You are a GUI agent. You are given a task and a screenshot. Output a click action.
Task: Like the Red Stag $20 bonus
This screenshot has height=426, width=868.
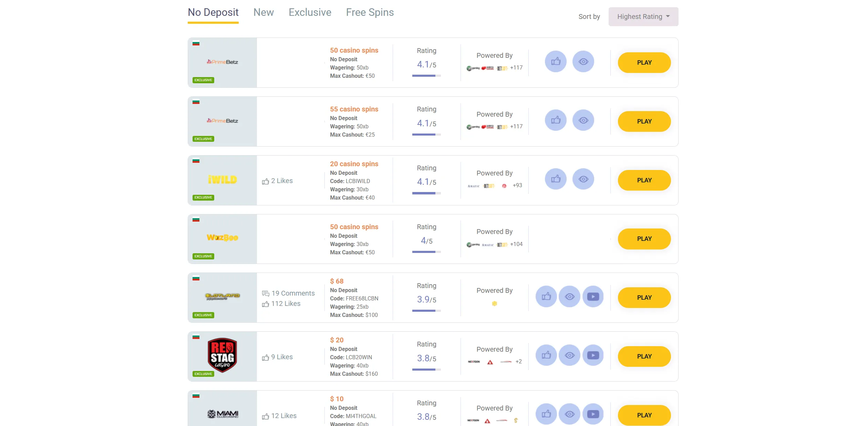pos(546,355)
